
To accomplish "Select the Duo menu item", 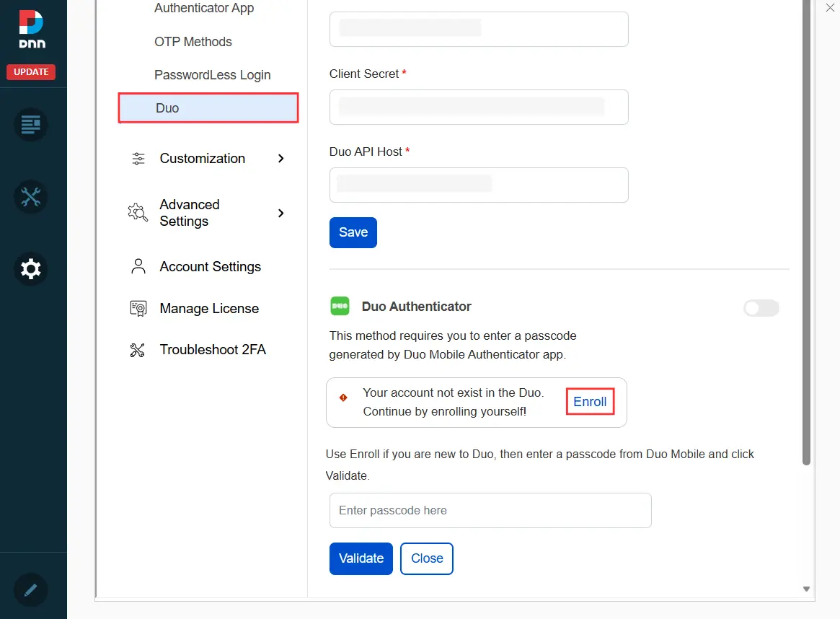I will coord(208,107).
